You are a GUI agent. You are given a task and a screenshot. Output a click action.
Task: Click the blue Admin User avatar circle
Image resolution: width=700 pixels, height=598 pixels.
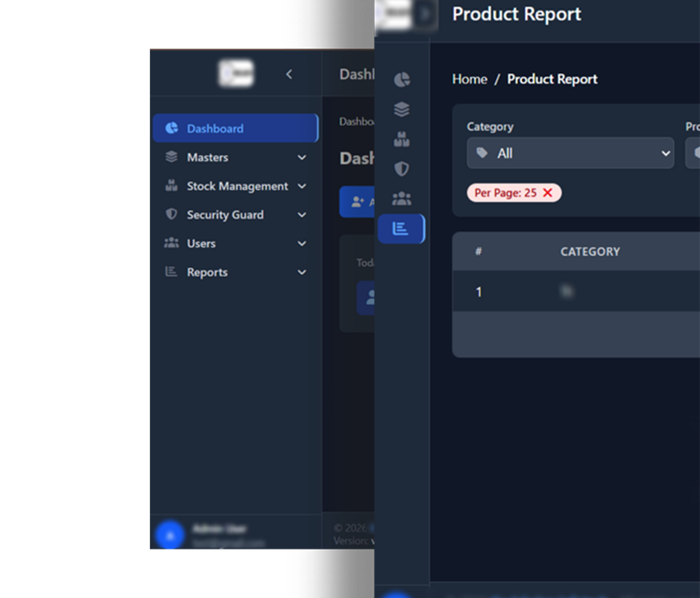tap(170, 535)
